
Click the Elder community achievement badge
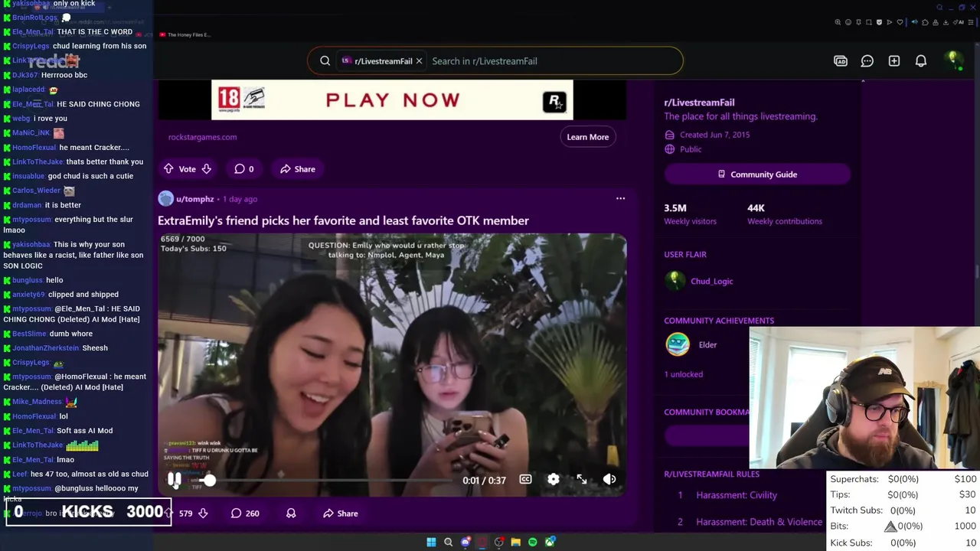[x=678, y=344]
